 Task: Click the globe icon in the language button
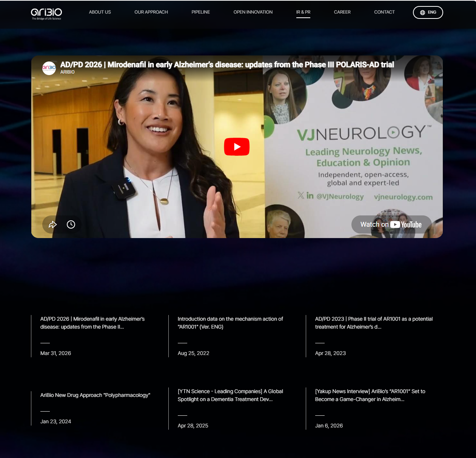pyautogui.click(x=422, y=12)
